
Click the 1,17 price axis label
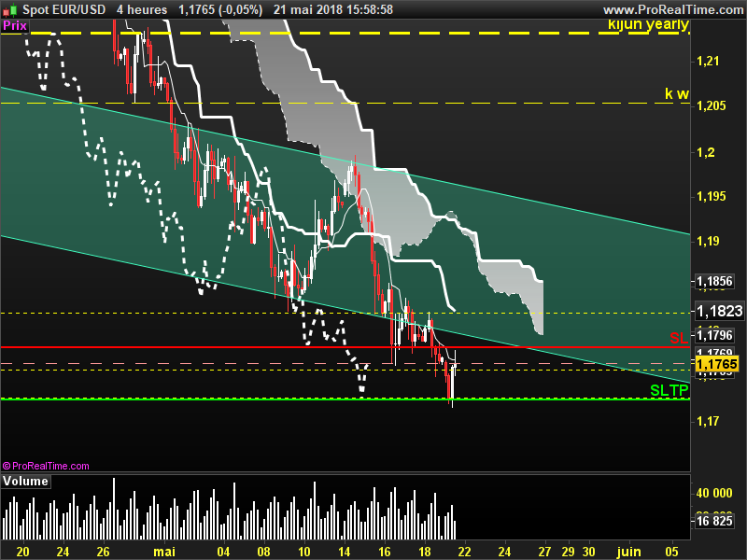click(x=708, y=421)
